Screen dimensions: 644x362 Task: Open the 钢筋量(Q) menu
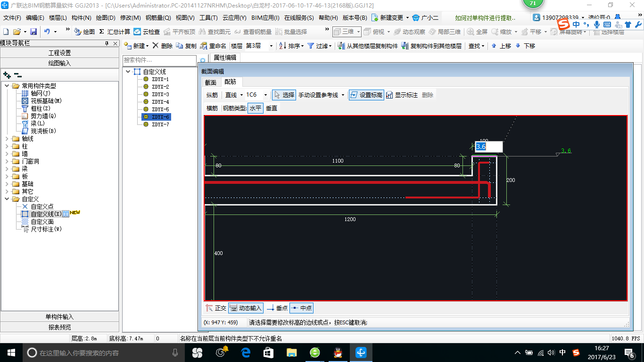tap(158, 17)
